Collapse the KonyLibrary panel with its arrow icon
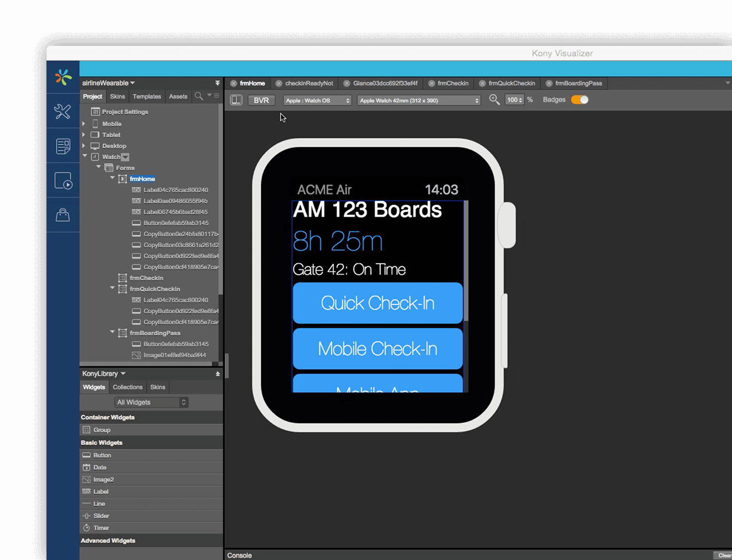Viewport: 732px width, 560px height. click(217, 374)
